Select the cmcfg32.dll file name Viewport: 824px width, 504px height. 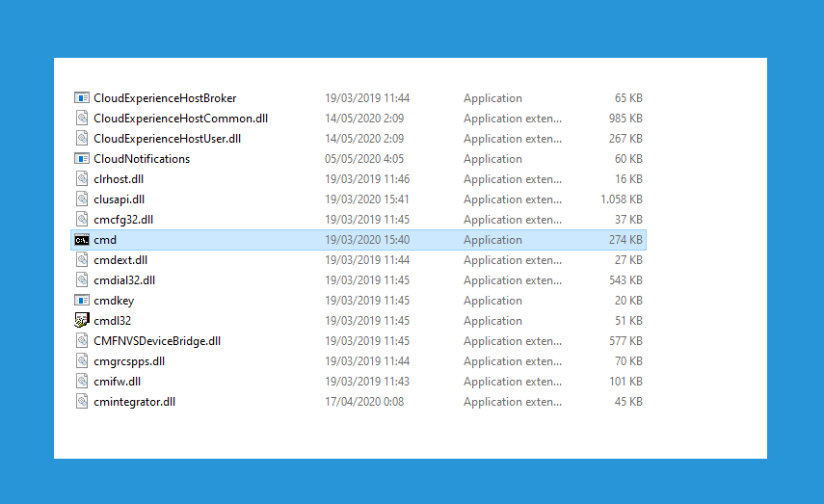click(x=123, y=220)
